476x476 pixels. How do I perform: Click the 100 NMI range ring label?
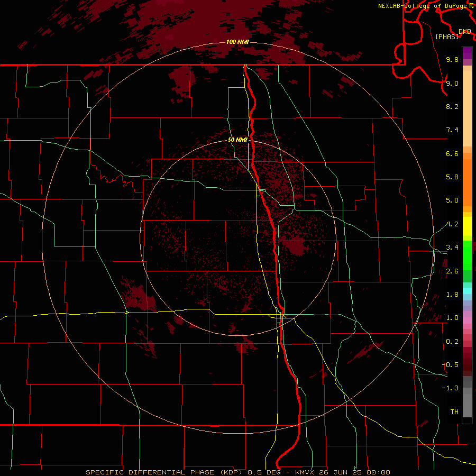coord(237,42)
